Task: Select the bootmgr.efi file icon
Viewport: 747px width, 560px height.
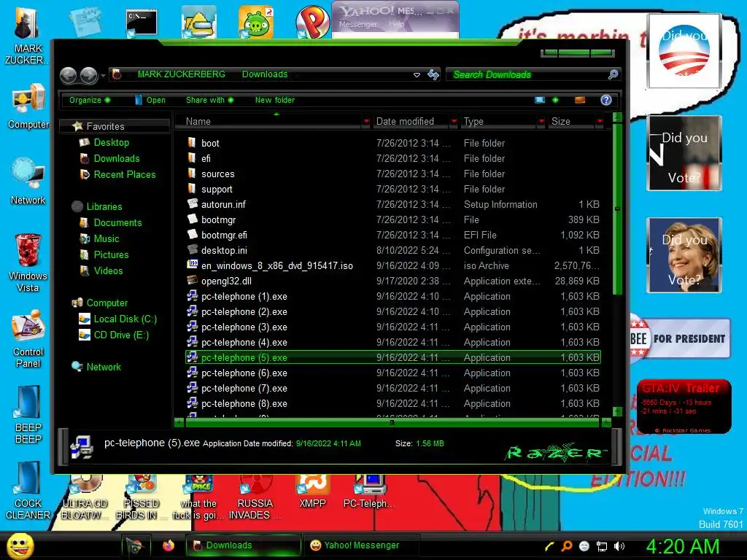Action: (x=193, y=234)
